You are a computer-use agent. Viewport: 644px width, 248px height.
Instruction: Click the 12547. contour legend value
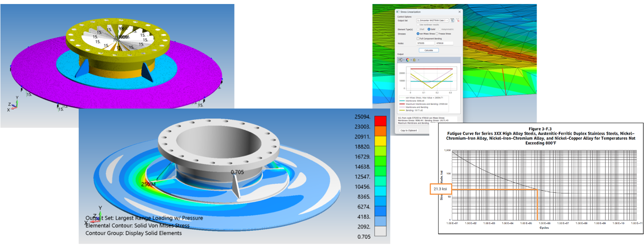tap(362, 176)
